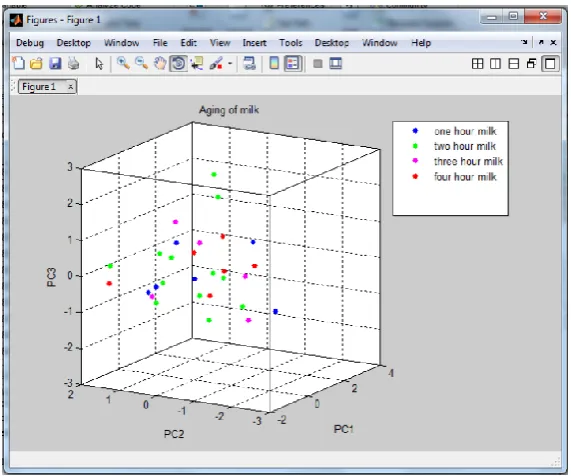Click 'two hour milk' legend entry

(x=465, y=146)
